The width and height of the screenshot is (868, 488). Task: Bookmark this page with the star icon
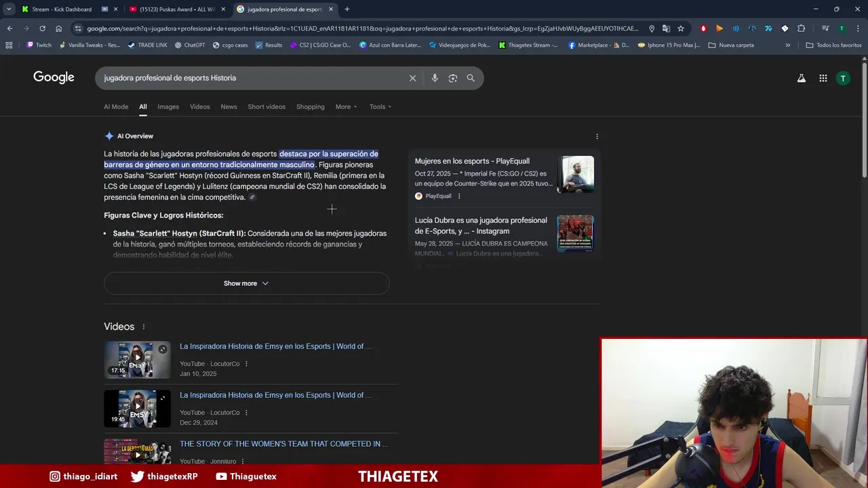click(681, 28)
